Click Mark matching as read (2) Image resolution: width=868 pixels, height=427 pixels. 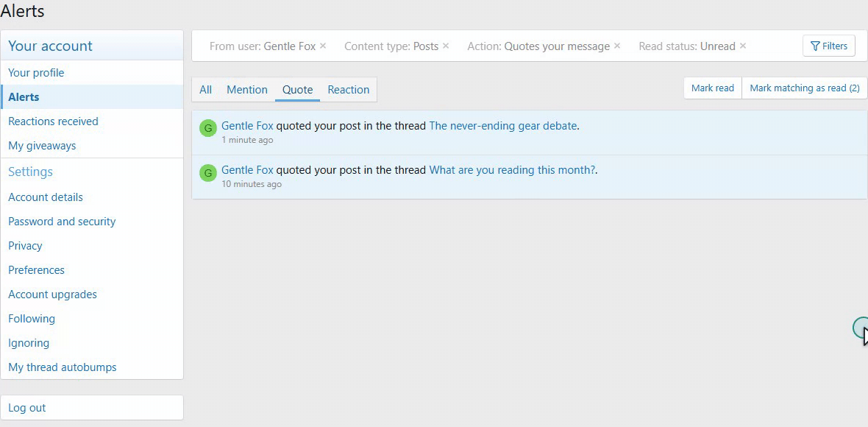click(804, 88)
